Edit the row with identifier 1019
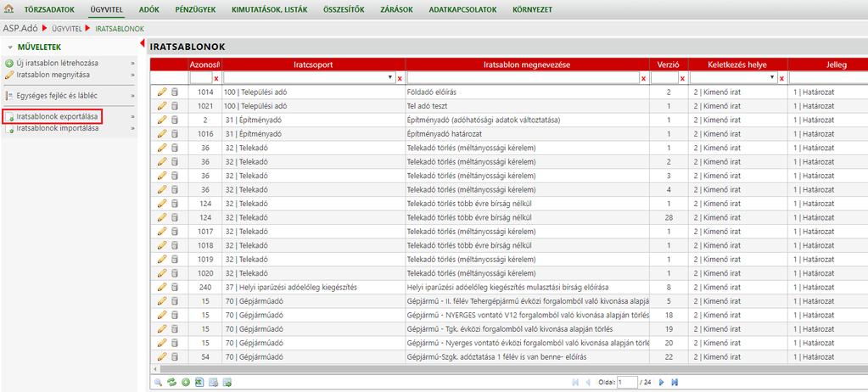 click(162, 259)
